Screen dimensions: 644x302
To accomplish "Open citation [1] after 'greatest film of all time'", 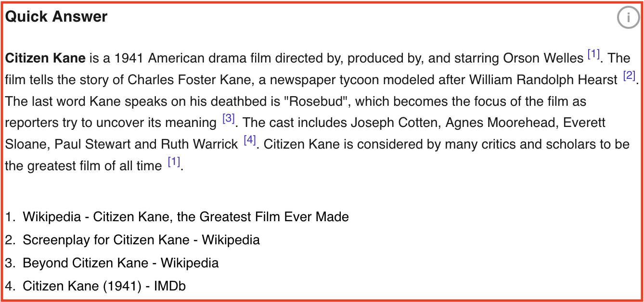I will 174,162.
